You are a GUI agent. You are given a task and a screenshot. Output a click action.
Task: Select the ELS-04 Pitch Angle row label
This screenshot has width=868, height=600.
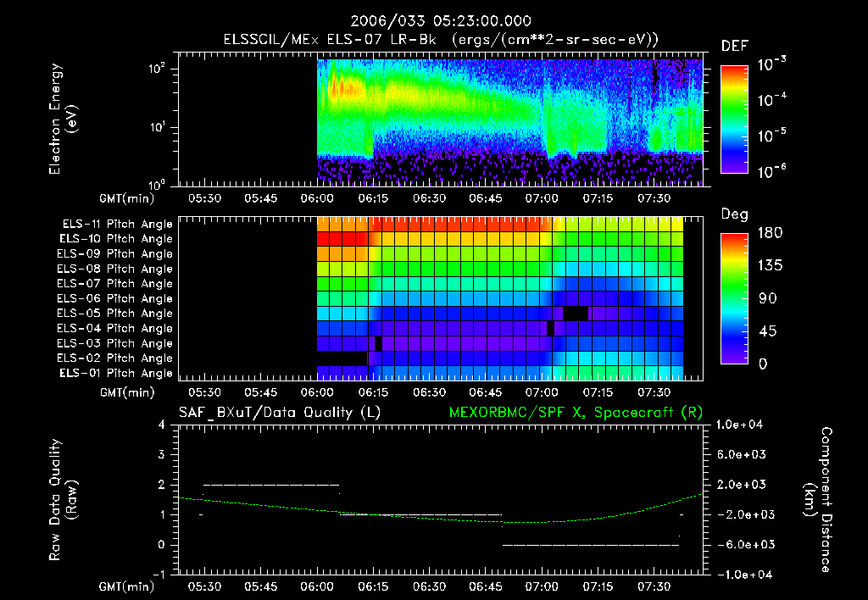[x=115, y=328]
